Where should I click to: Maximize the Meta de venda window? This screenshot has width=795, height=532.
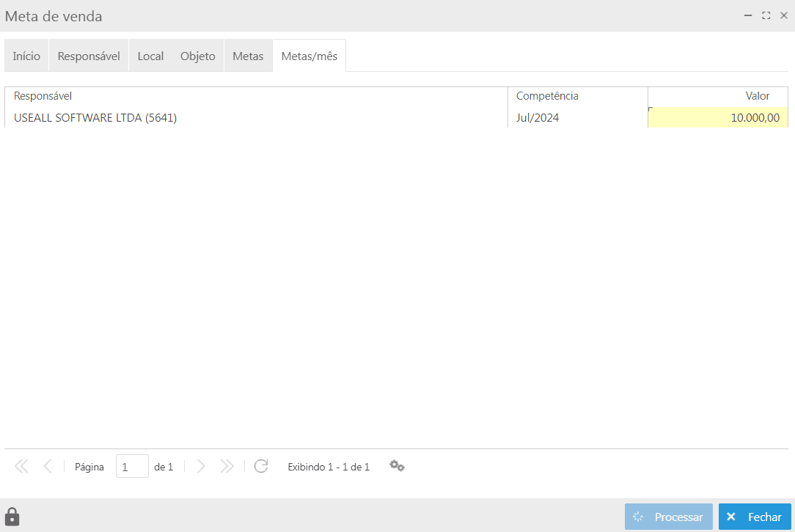(x=766, y=15)
